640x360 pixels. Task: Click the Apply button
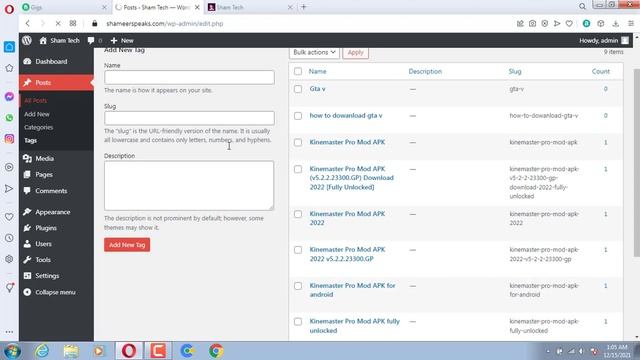point(356,53)
